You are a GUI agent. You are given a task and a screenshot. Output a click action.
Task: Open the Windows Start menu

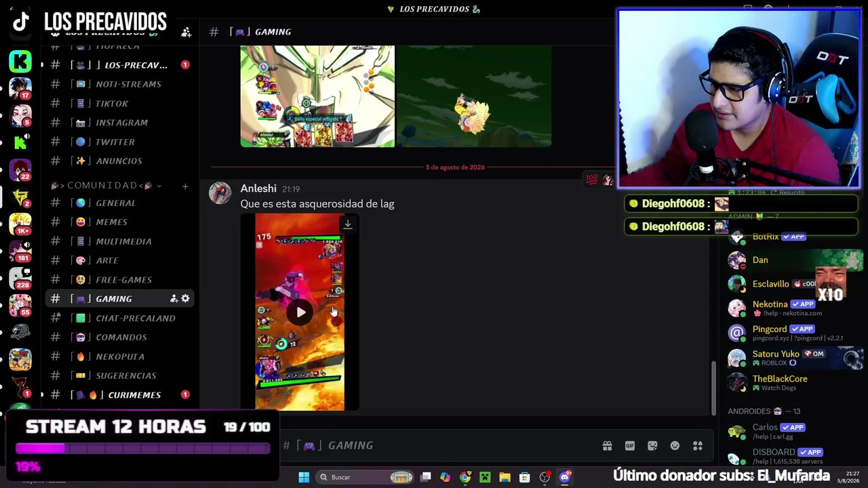click(x=304, y=477)
